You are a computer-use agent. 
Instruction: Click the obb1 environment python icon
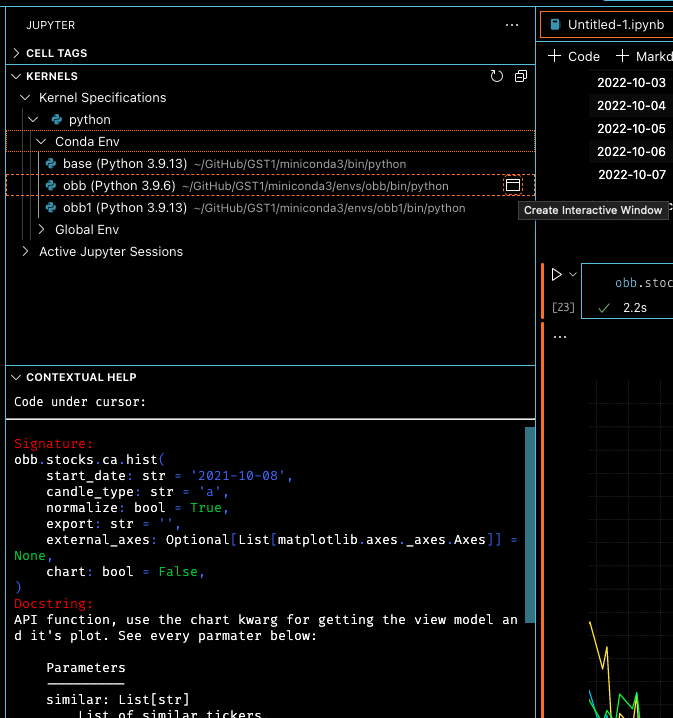tap(51, 207)
